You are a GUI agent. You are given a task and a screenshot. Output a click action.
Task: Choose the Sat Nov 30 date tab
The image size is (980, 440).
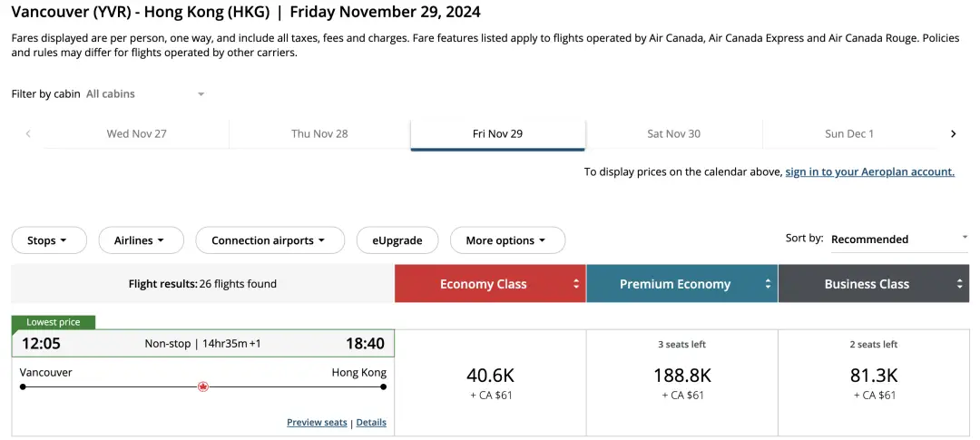673,134
